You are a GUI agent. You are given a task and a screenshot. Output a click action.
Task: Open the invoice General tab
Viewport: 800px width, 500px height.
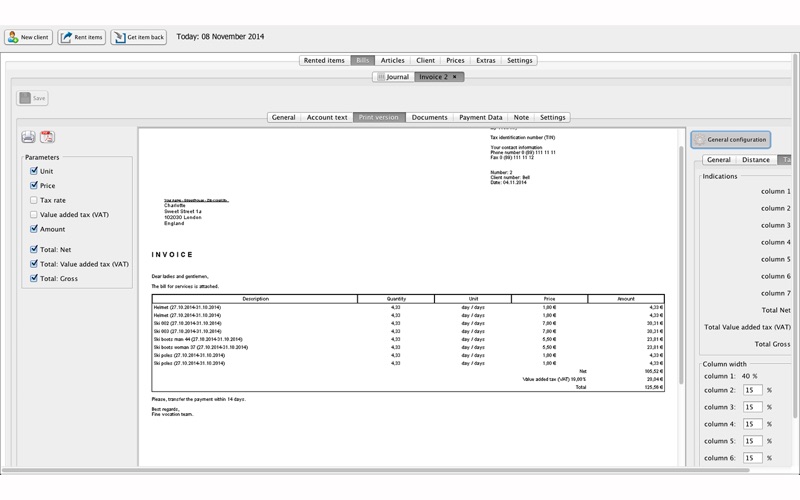tap(284, 117)
